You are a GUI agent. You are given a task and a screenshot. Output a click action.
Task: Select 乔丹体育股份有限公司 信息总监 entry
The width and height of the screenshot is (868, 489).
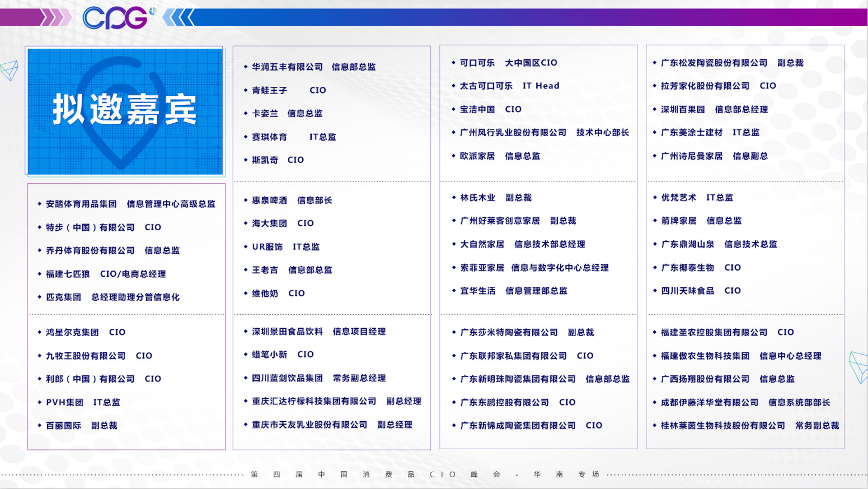(x=112, y=250)
